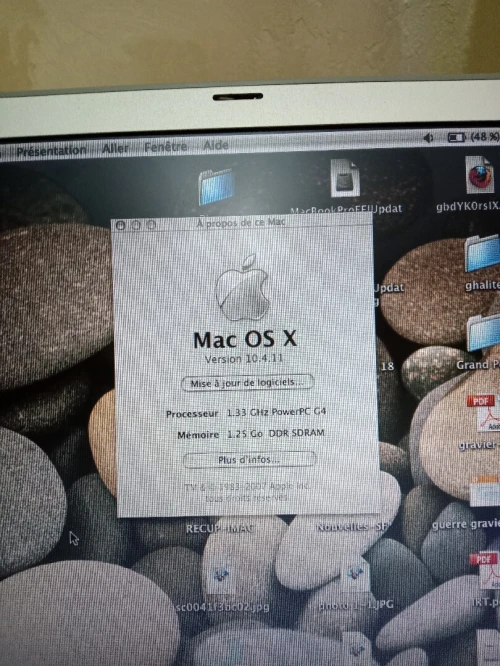Screen dimensions: 500x666
Task: Click the 'Version 10.4.11' text
Action: pos(244,359)
